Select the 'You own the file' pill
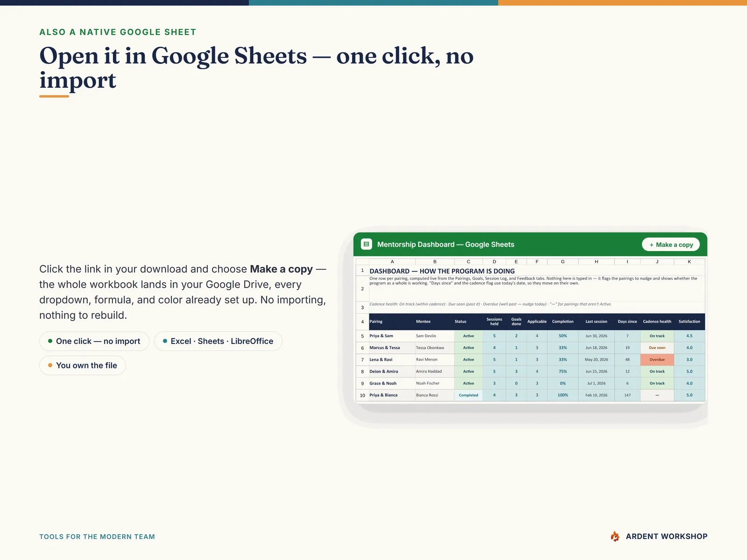 (x=83, y=365)
